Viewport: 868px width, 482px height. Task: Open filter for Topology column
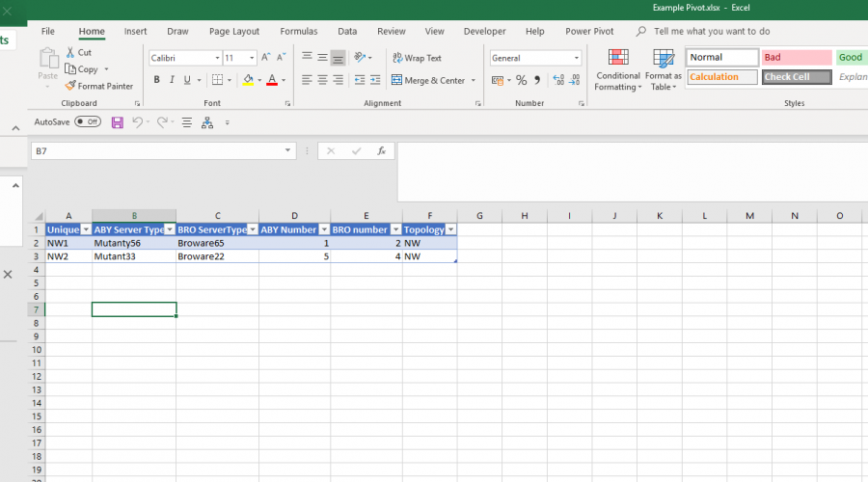point(451,229)
